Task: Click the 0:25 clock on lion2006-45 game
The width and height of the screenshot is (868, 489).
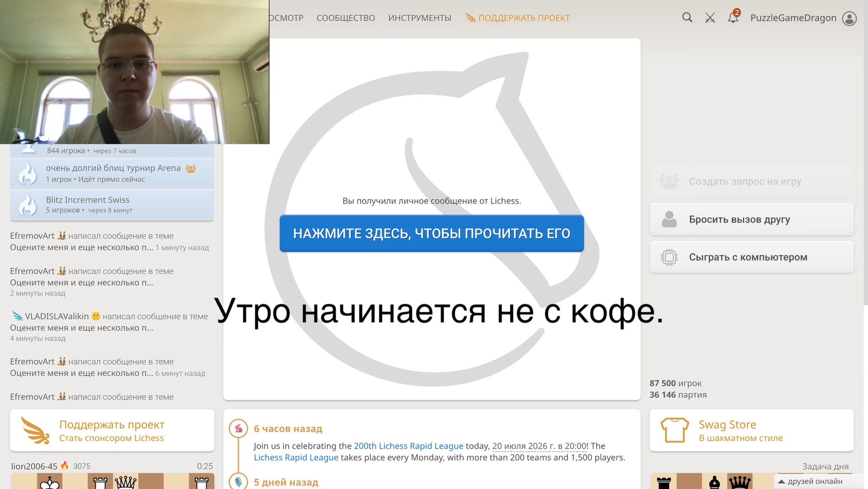Action: click(x=205, y=466)
